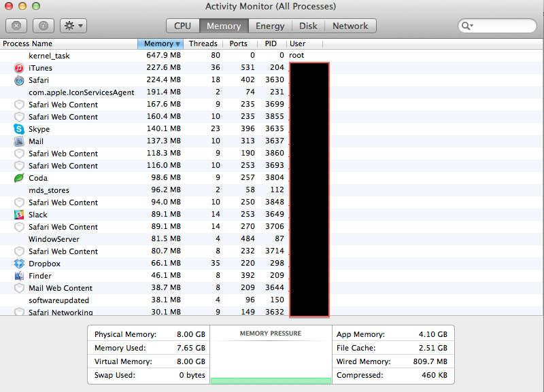Click the Compressed 460 KB value
Screen dimensions: 544x392
coord(435,375)
